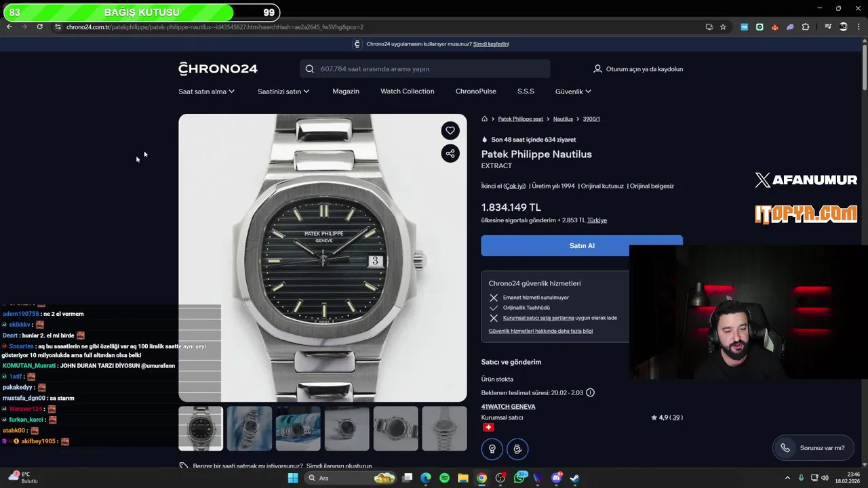
Task: Select the second watch thumbnail
Action: click(x=250, y=428)
